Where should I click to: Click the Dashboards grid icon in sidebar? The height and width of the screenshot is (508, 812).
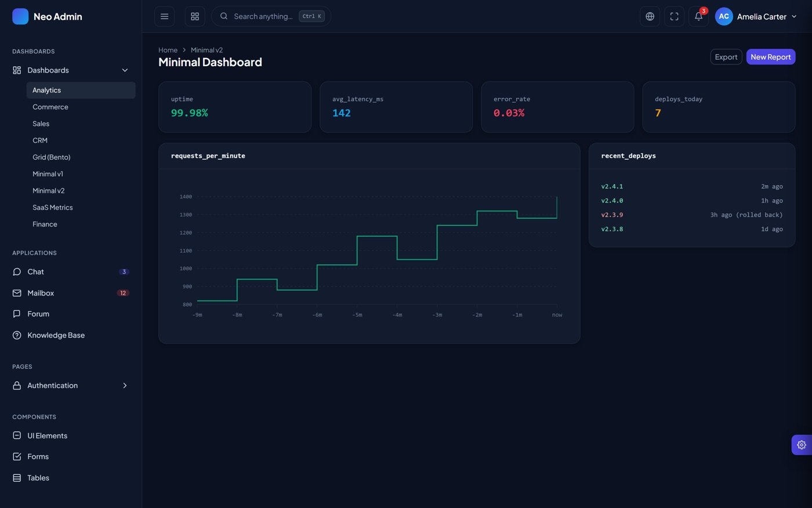click(17, 70)
